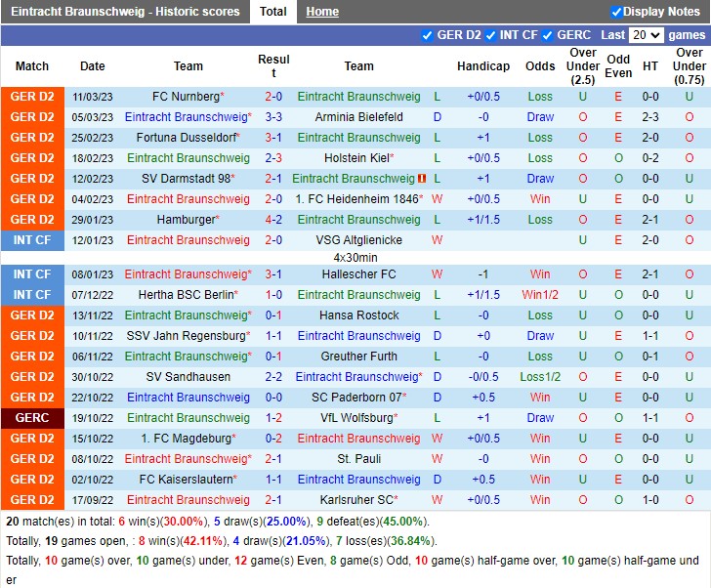Click the GERC league label on 19/10/22
Image resolution: width=711 pixels, height=588 pixels.
(32, 417)
